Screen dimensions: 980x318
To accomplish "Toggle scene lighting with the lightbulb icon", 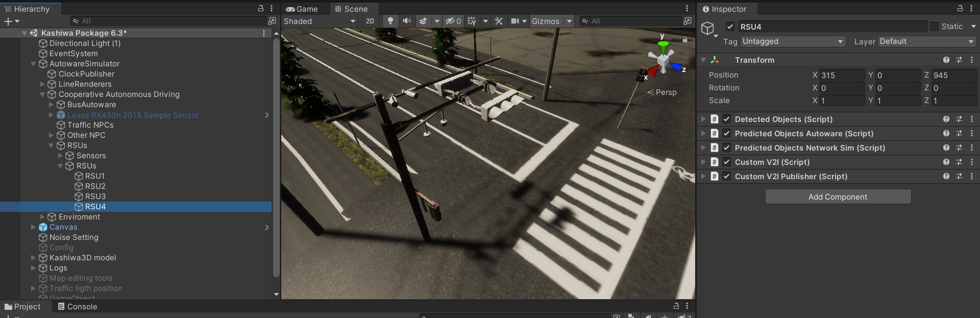I will [390, 21].
